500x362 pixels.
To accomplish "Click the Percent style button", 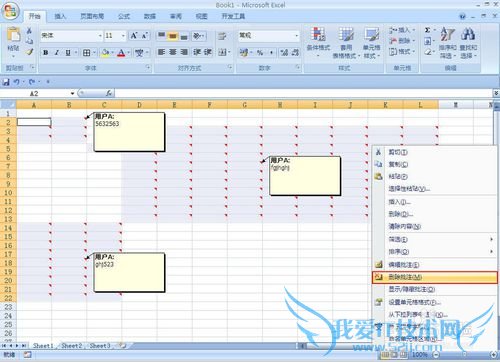I will pos(260,52).
